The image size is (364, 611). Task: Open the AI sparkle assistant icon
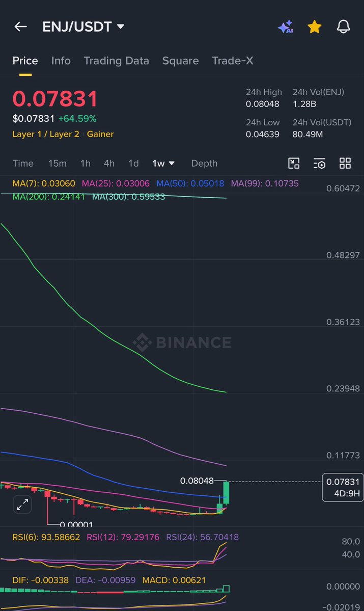click(x=286, y=26)
